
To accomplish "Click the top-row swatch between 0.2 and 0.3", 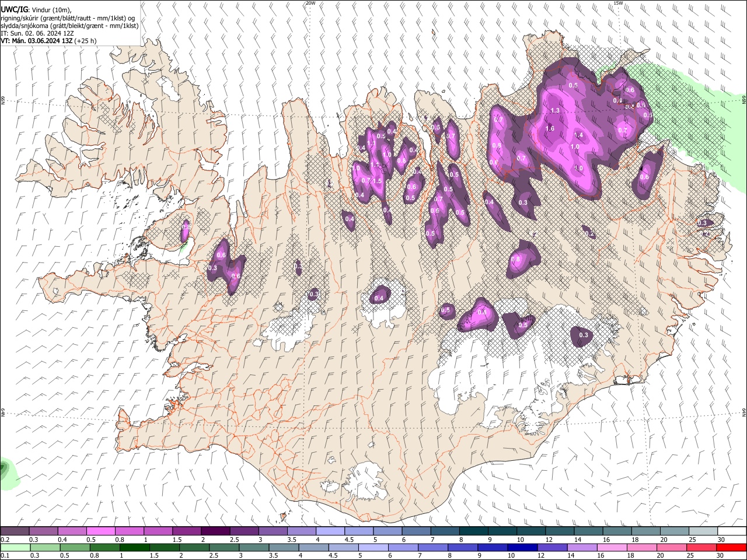I will 15,531.
